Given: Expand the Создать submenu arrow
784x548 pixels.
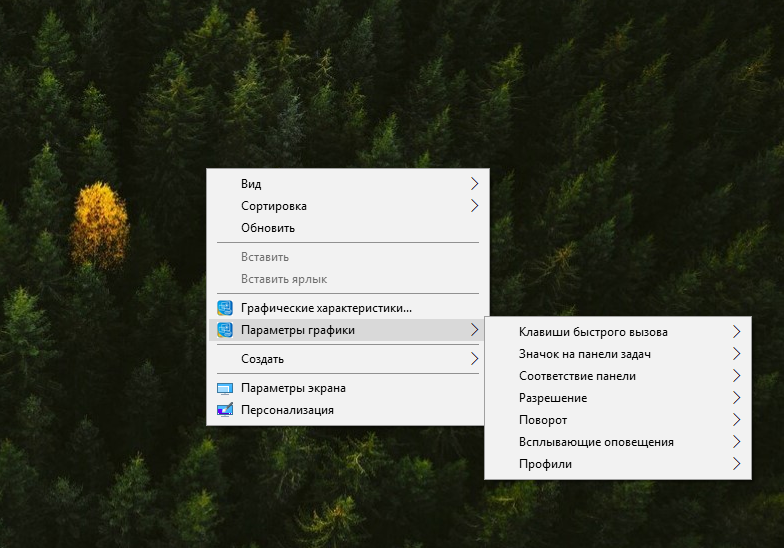Looking at the screenshot, I should click(x=474, y=359).
